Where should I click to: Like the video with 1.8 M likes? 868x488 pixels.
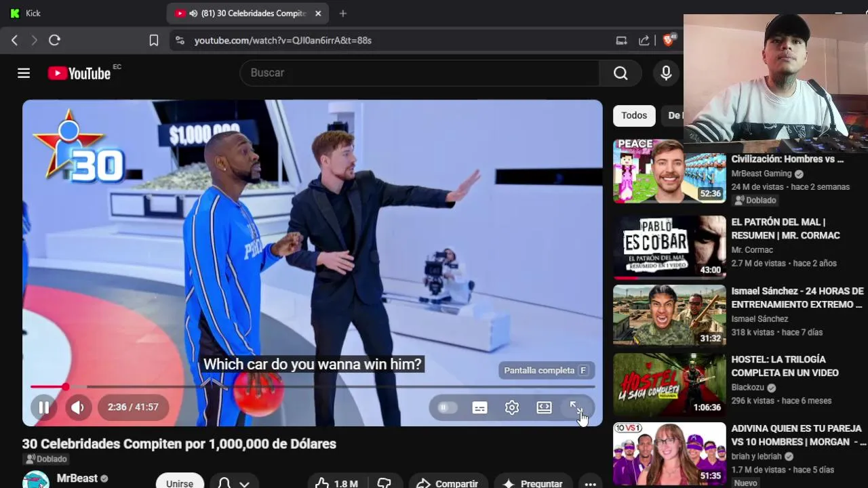click(336, 483)
